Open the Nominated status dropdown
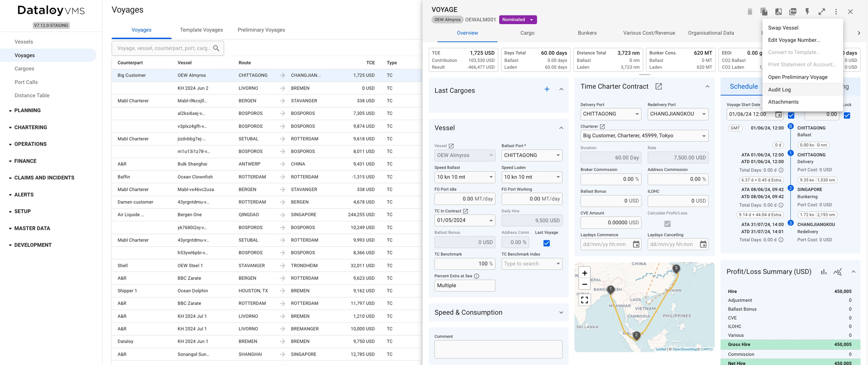The image size is (868, 365). (518, 20)
